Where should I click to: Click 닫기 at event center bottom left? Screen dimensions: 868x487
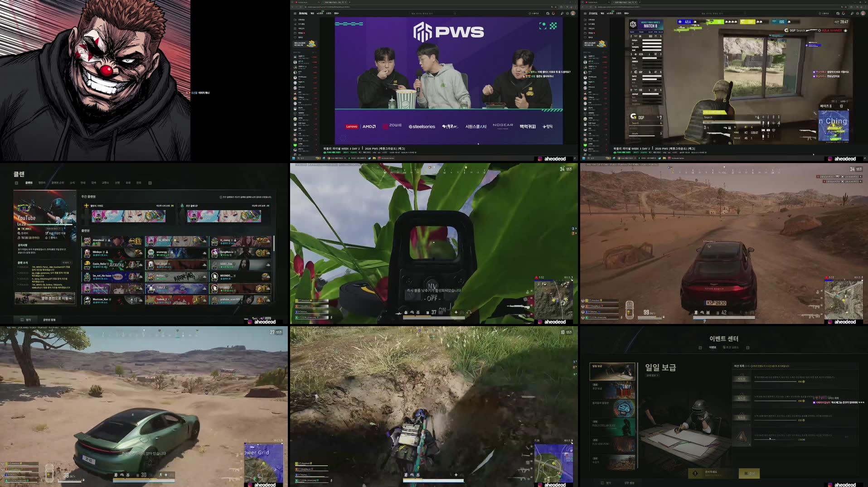pos(606,483)
